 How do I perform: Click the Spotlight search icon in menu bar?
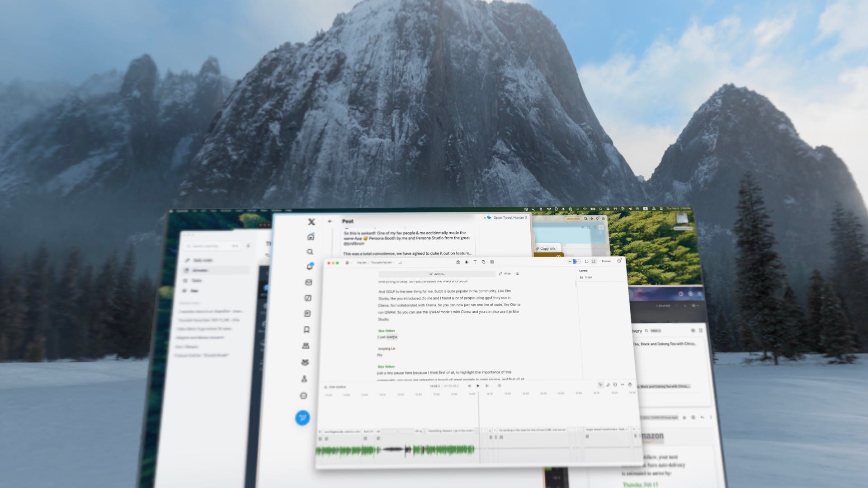600,209
